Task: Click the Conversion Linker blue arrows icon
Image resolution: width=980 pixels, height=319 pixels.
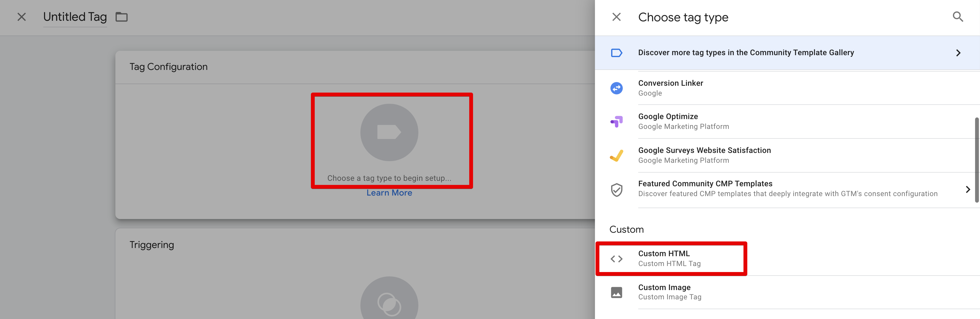Action: (x=616, y=88)
